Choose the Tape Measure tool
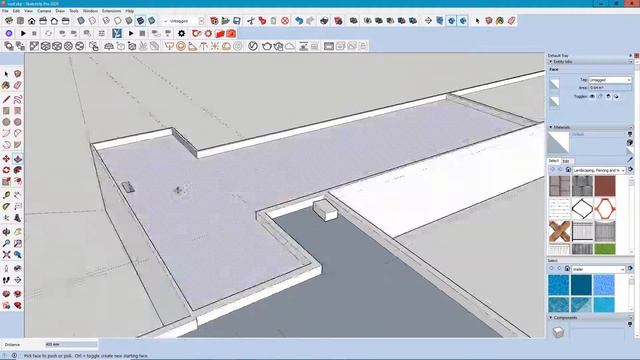Screen dimensions: 640x360 click(x=6, y=195)
